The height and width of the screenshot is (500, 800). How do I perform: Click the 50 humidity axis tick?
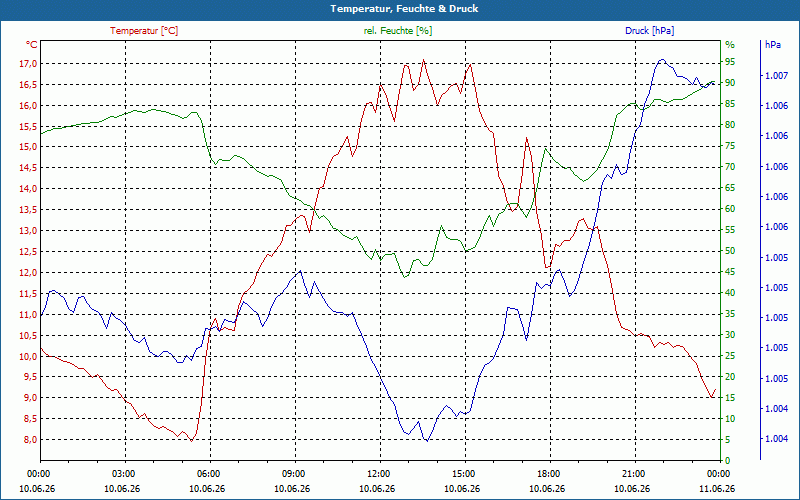[x=730, y=251]
